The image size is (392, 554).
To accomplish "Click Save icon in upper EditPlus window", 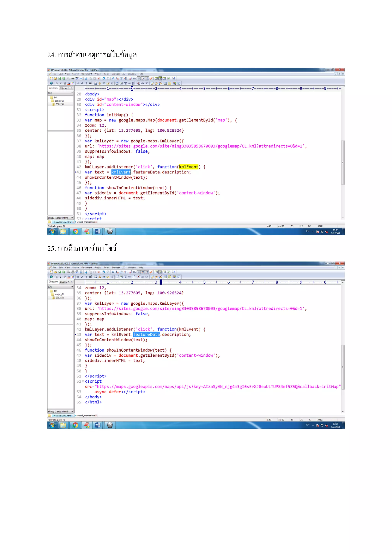I will (60, 78).
